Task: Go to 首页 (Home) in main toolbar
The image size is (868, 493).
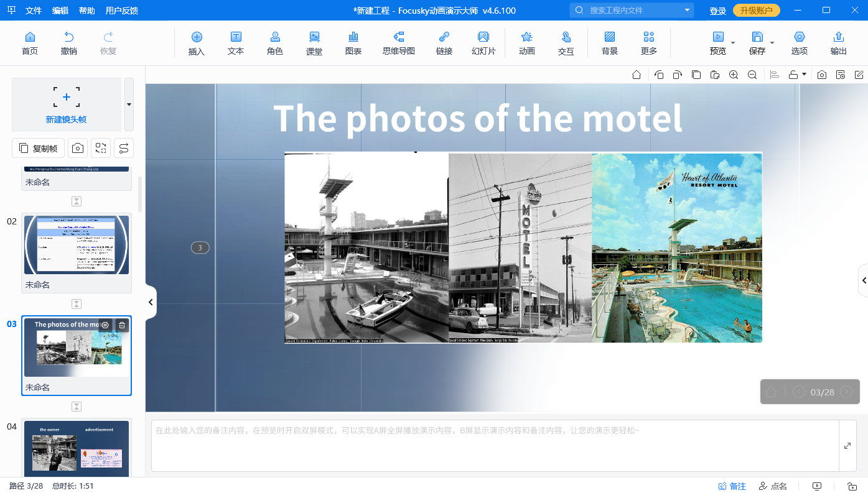Action: pyautogui.click(x=30, y=44)
